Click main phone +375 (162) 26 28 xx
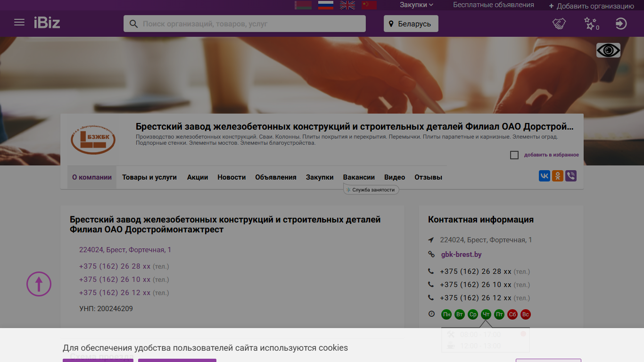644x362 pixels. pyautogui.click(x=115, y=266)
